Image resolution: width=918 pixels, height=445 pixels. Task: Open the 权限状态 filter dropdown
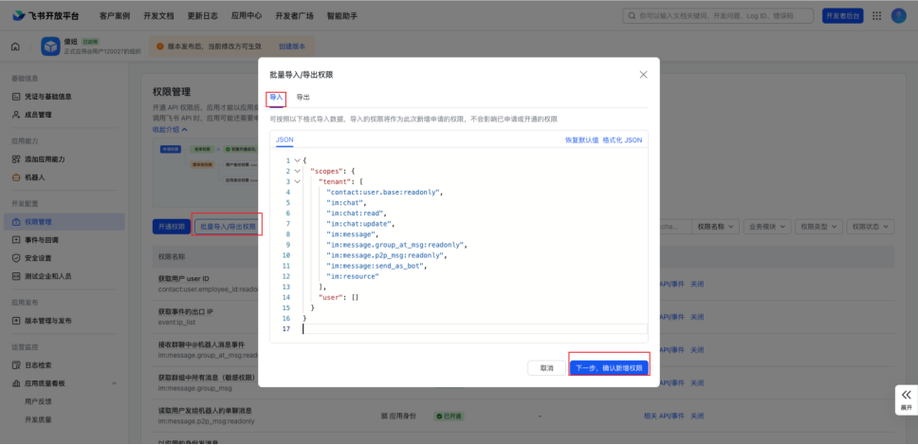(x=871, y=226)
